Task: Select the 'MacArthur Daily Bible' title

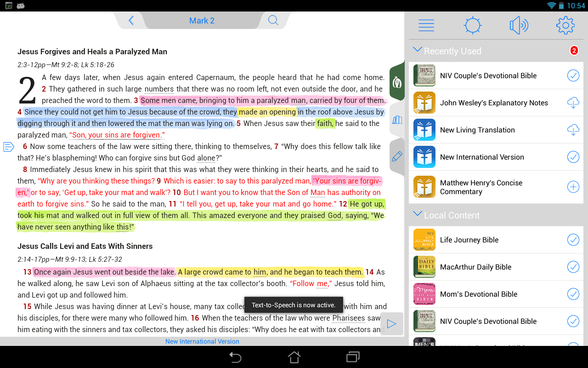Action: (x=475, y=267)
